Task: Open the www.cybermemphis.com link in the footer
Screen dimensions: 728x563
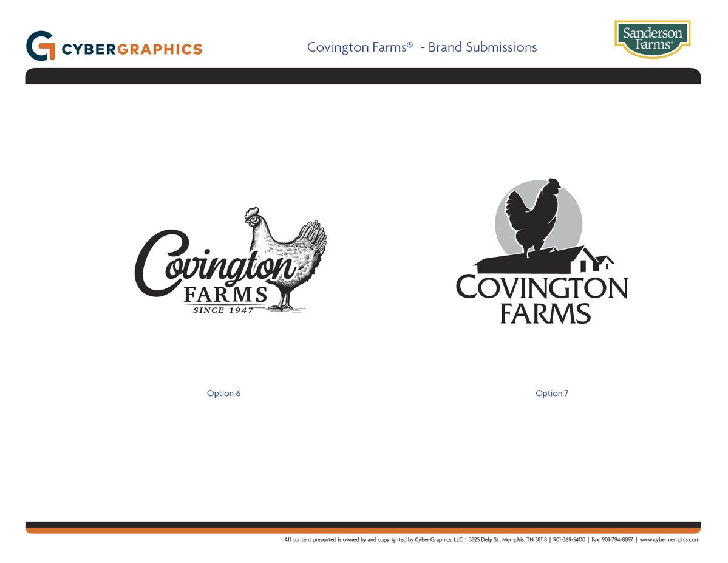Action: 669,539
